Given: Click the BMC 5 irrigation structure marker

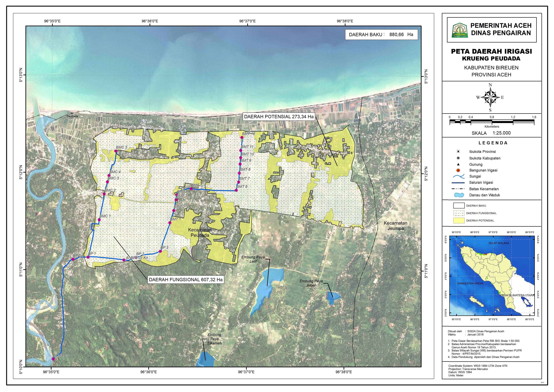Looking at the screenshot, I should tap(116, 151).
